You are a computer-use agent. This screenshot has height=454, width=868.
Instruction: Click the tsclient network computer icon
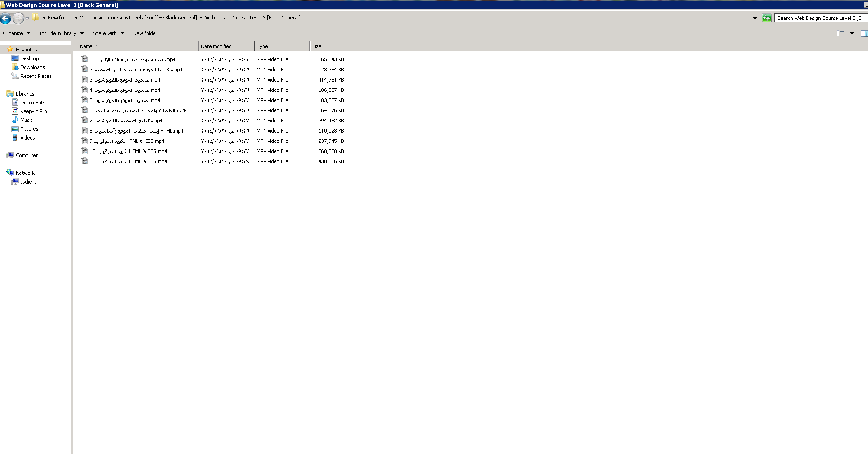click(15, 182)
